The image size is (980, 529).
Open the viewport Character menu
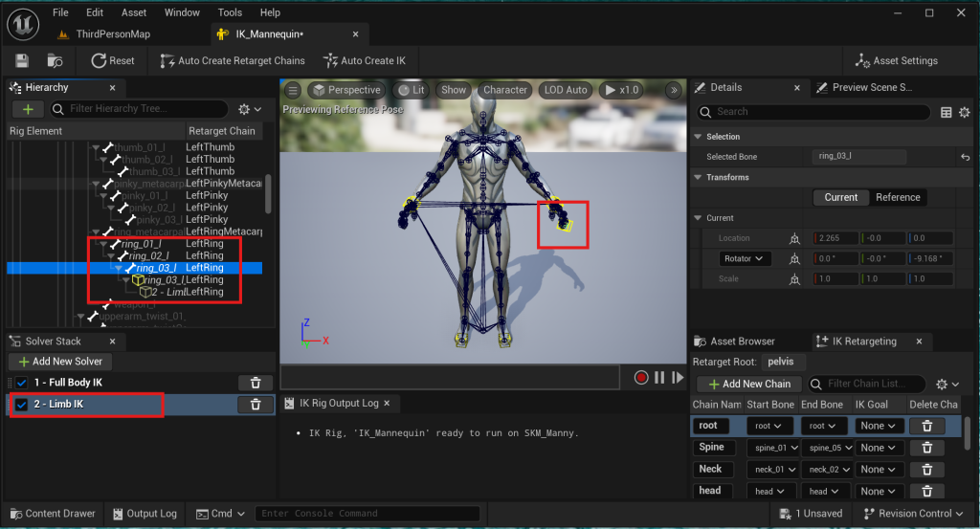(505, 90)
